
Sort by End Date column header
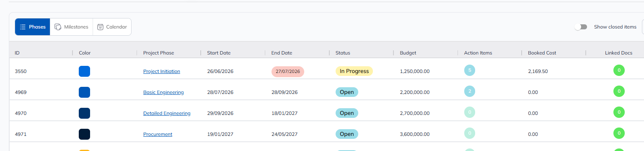(x=282, y=53)
